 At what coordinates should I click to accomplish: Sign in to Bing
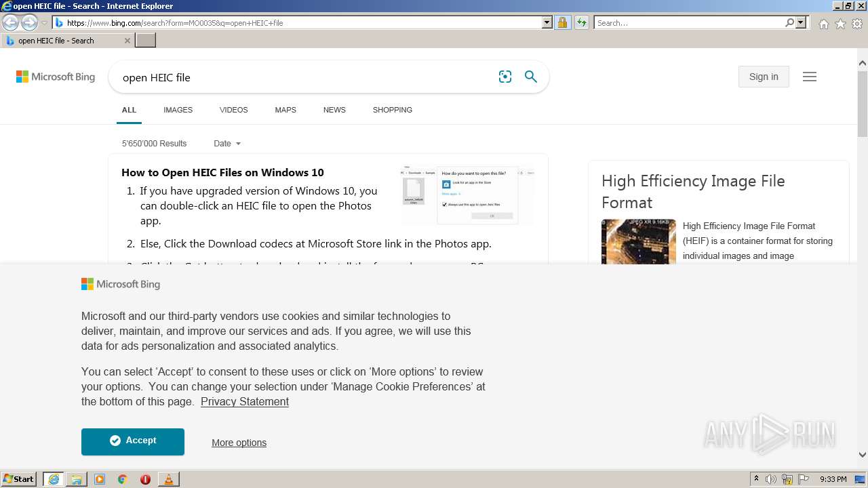point(764,77)
